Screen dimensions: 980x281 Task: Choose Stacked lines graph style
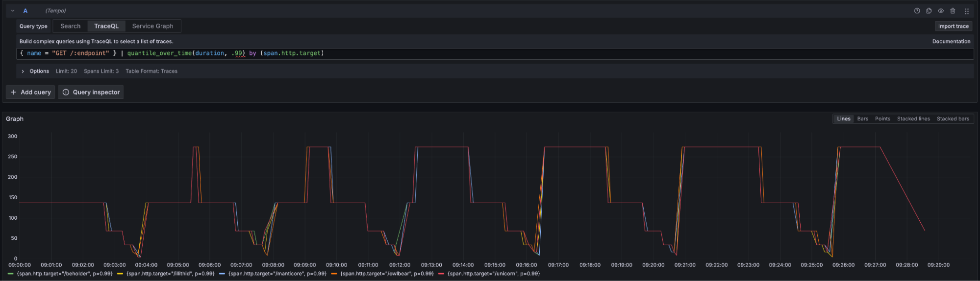pos(913,119)
